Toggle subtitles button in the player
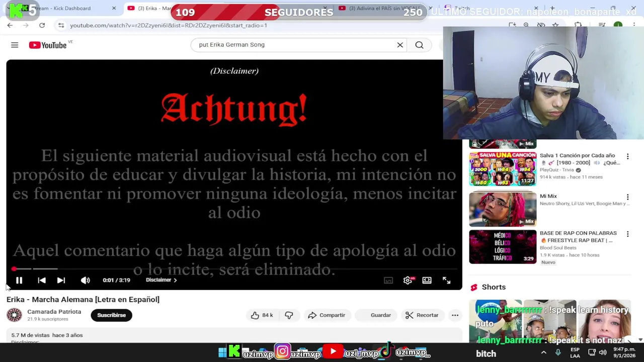The image size is (644, 362). point(388,281)
